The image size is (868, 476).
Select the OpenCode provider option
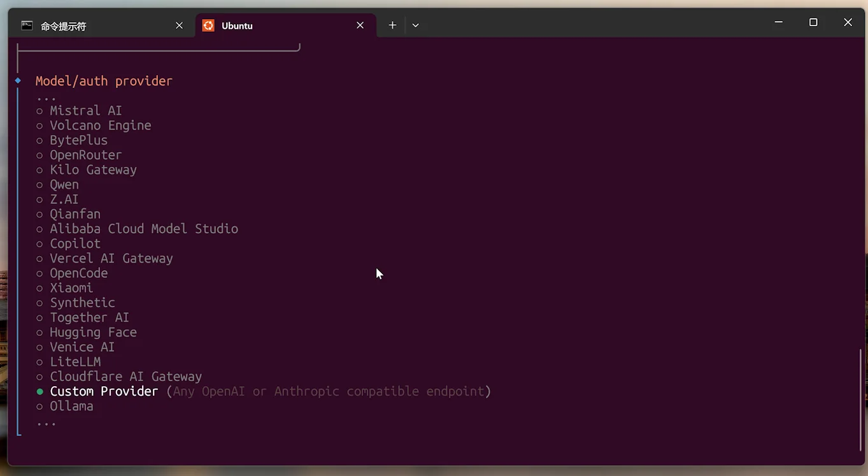pos(72,273)
